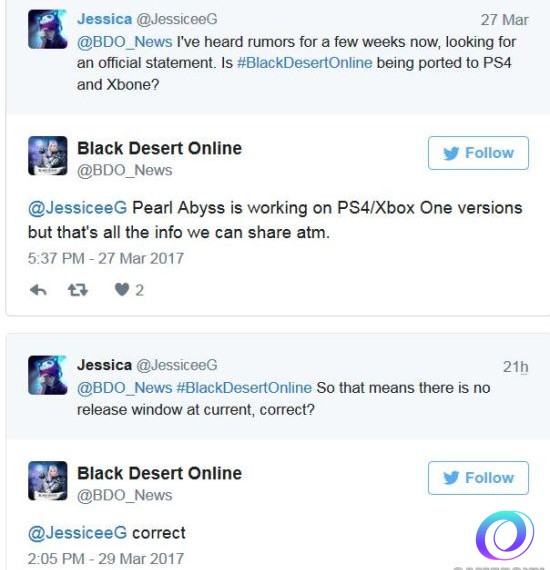Follow Black Desert Online in first reply

tap(478, 153)
